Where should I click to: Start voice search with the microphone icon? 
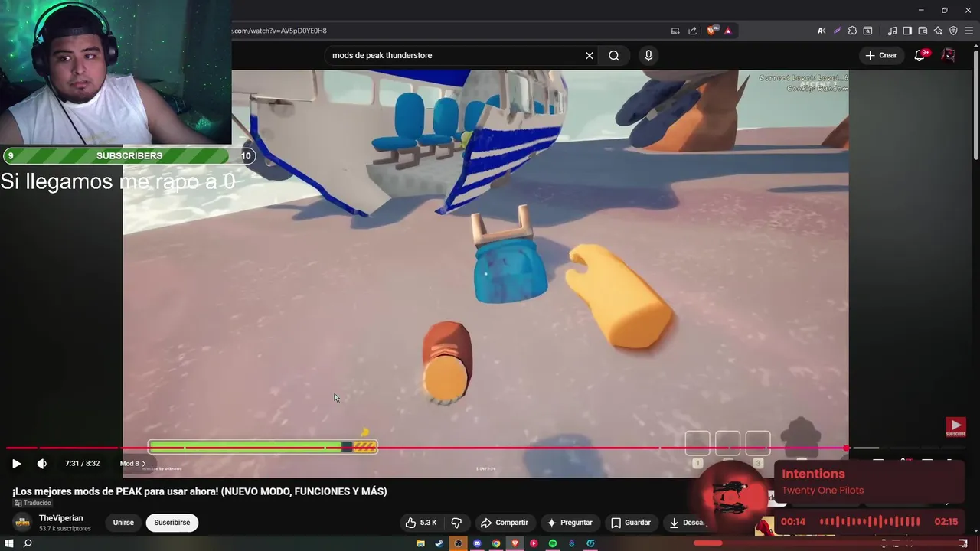pyautogui.click(x=648, y=55)
